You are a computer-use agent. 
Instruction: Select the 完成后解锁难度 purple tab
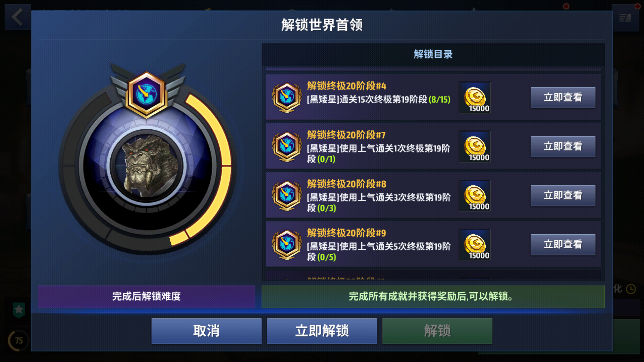pos(147,297)
